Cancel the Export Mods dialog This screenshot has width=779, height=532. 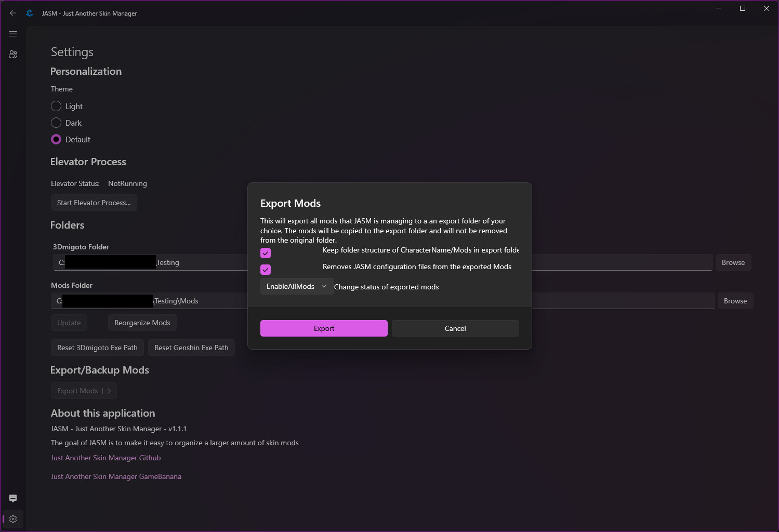[455, 328]
